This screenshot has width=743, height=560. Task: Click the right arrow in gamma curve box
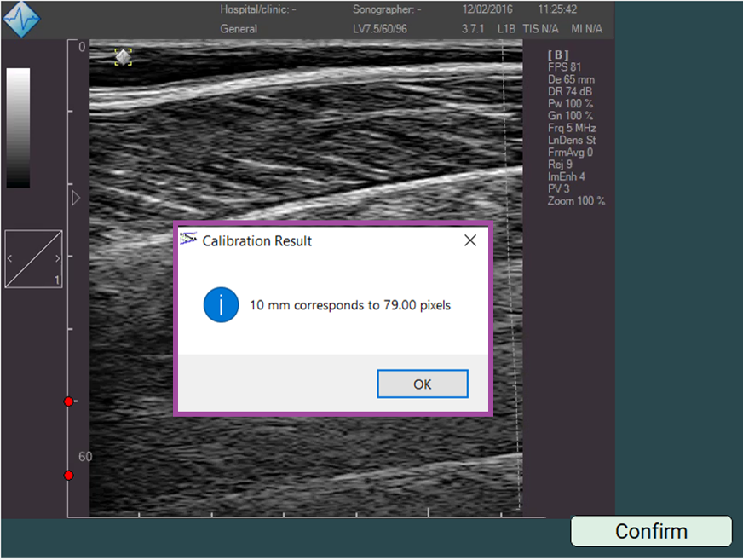pyautogui.click(x=57, y=257)
